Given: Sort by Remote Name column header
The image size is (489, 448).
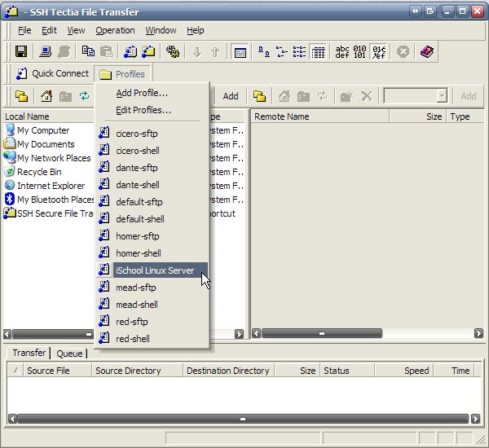Looking at the screenshot, I should coord(320,116).
